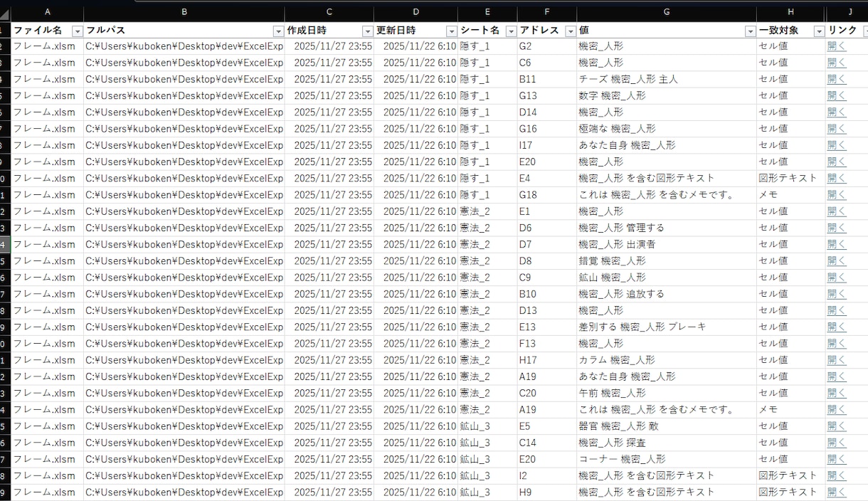Select column G header
Image resolution: width=868 pixels, height=501 pixels.
[667, 12]
